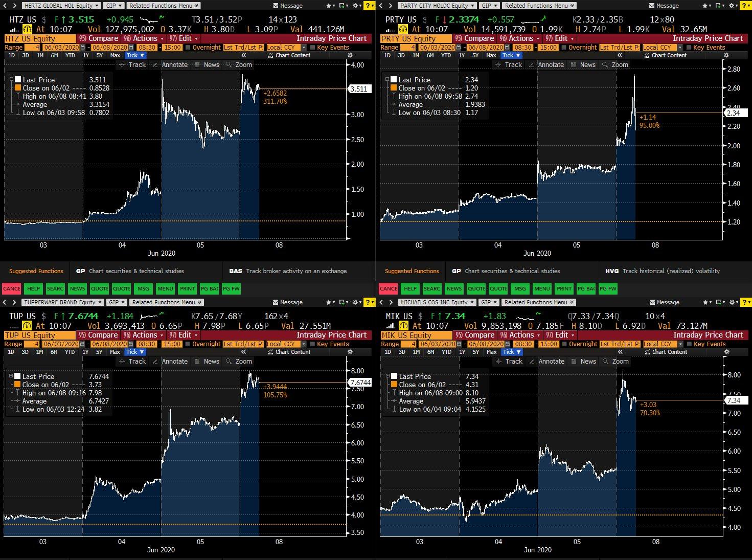Click the Track crosshair tool on the HTZ chart

(132, 65)
